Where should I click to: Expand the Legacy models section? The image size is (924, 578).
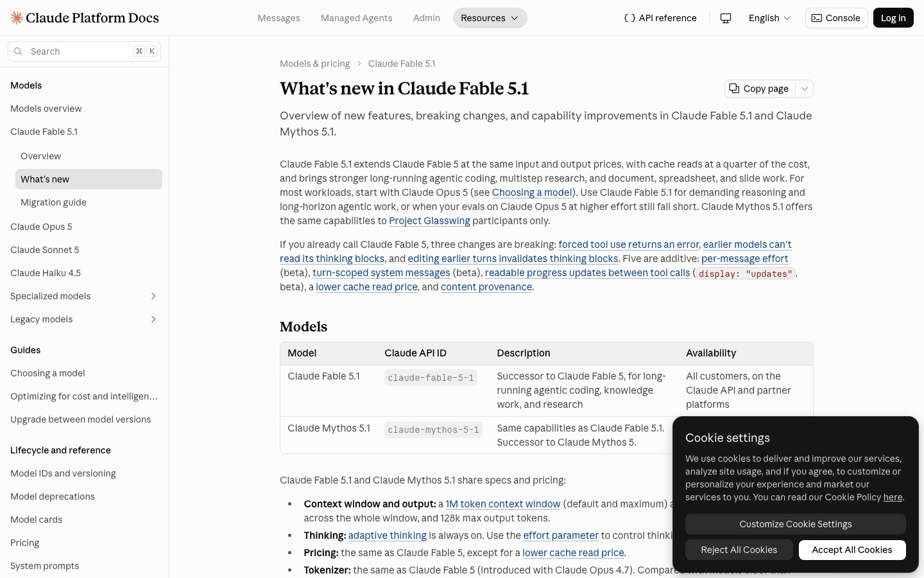153,319
